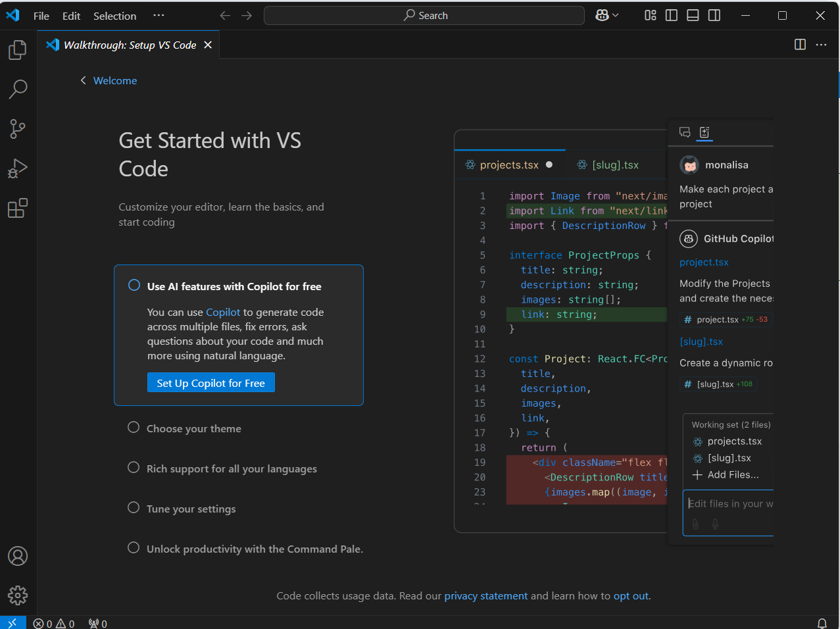Open the Copilot chat icon
This screenshot has height=629, width=840.
(x=602, y=15)
